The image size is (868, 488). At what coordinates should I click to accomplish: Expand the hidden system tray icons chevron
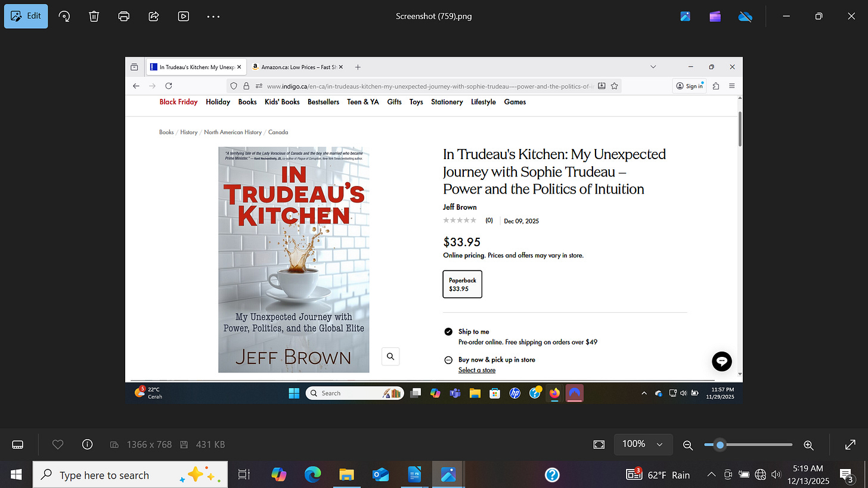coord(711,475)
